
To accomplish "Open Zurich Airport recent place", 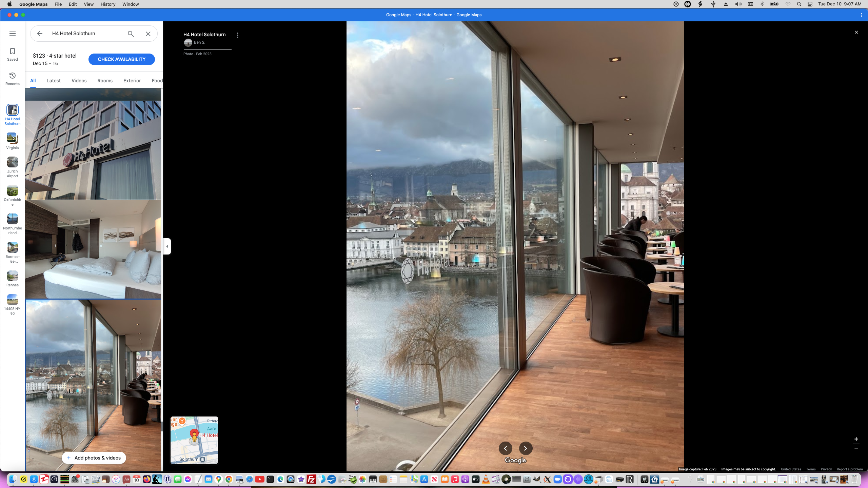I will (x=13, y=162).
